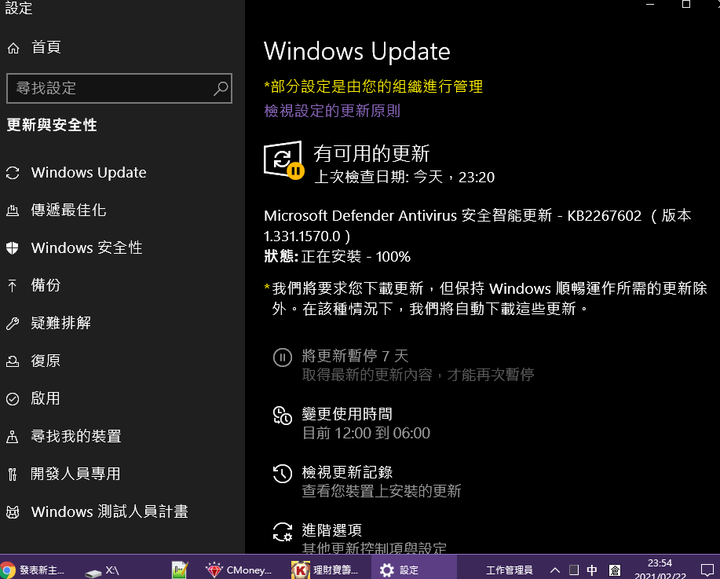Open the X:\ drive taskbar item
The image size is (720, 579).
[x=103, y=570]
